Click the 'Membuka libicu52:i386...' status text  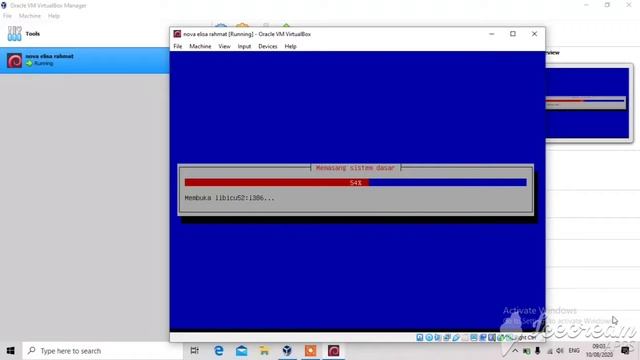click(x=229, y=198)
